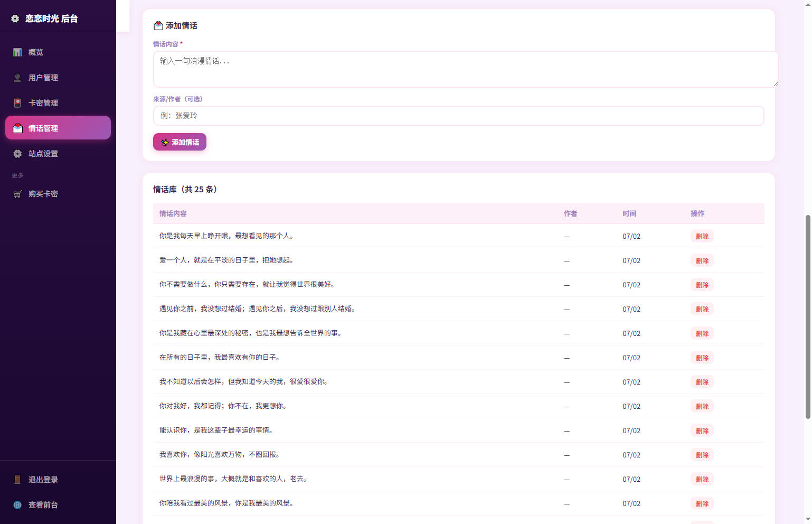
Task: Delete row 你是我藏在心里最深处的秘密
Action: click(x=702, y=333)
